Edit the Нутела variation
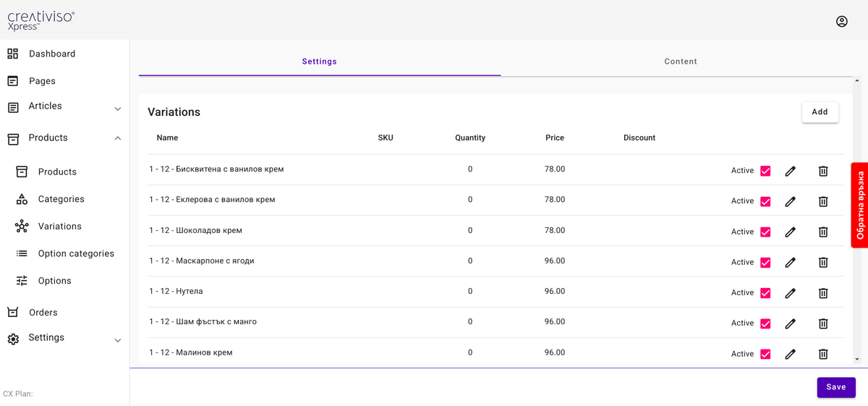The height and width of the screenshot is (406, 868). [x=791, y=293]
